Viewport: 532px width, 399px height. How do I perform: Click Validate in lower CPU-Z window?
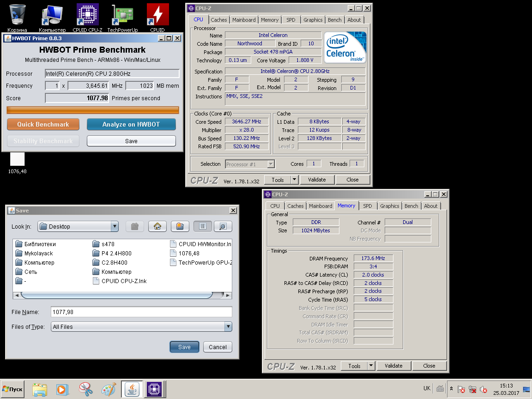pyautogui.click(x=393, y=366)
